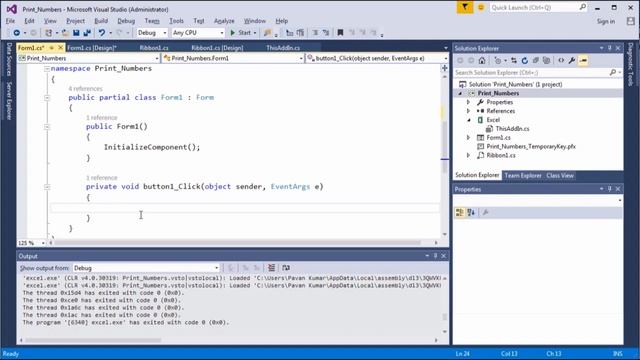Switch to Team Explorer tab
Screen dimensions: 640x360
(523, 176)
